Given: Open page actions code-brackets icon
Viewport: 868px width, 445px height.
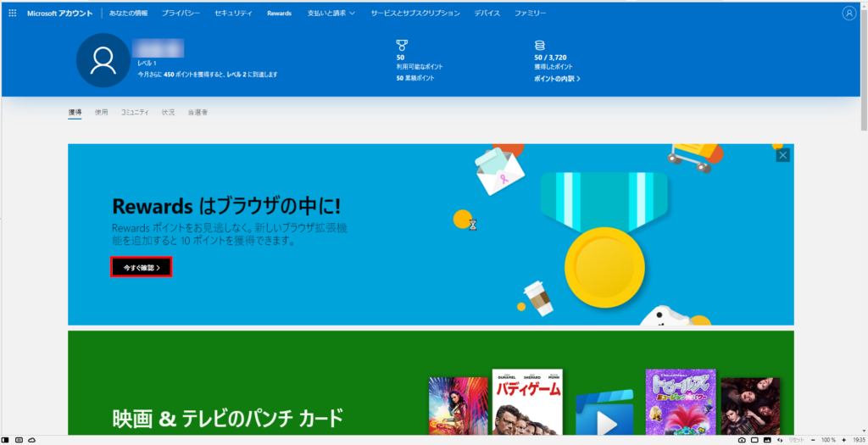Looking at the screenshot, I should [780, 440].
